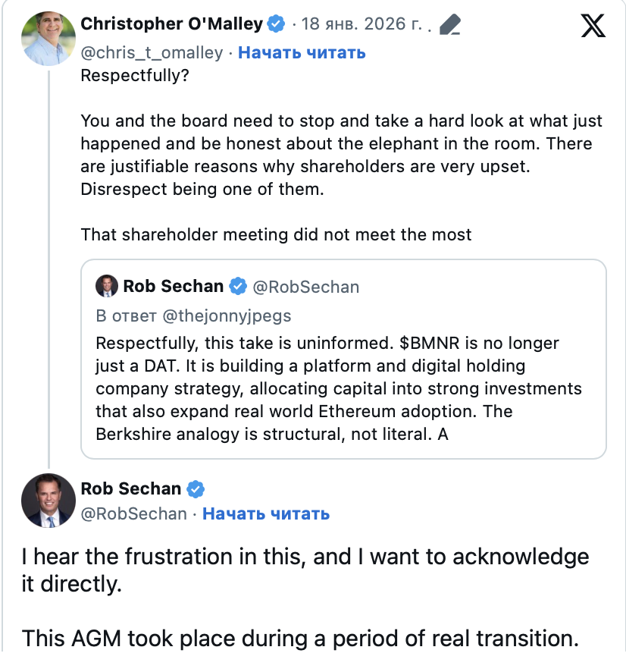
Task: Click the pencil edit icon beside the date
Action: pyautogui.click(x=449, y=25)
